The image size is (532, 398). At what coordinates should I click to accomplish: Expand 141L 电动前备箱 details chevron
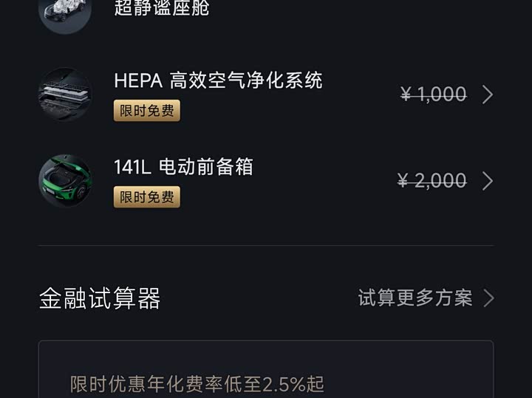pyautogui.click(x=488, y=181)
